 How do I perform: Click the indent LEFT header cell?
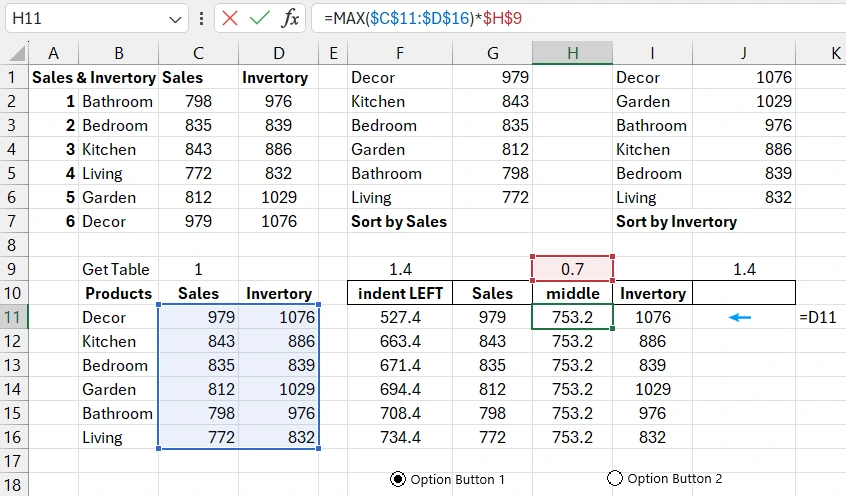pyautogui.click(x=400, y=293)
